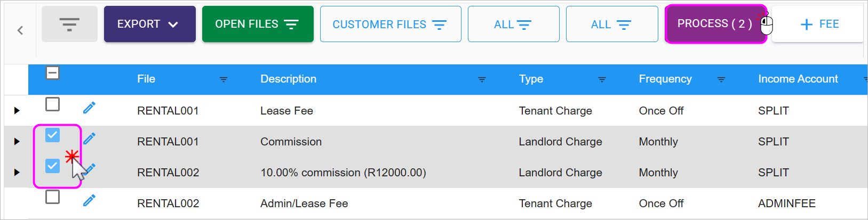This screenshot has height=220, width=868.
Task: Tick the Lease Fee row checkbox
Action: point(52,104)
